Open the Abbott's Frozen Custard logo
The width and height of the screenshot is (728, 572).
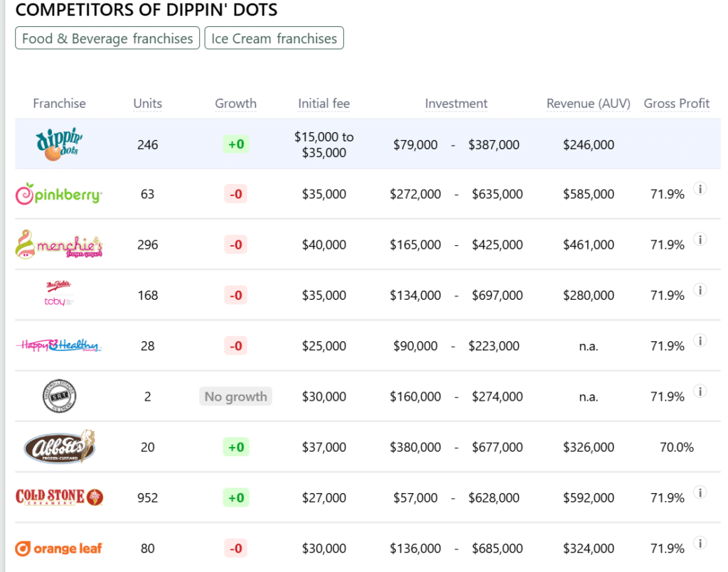tap(59, 446)
